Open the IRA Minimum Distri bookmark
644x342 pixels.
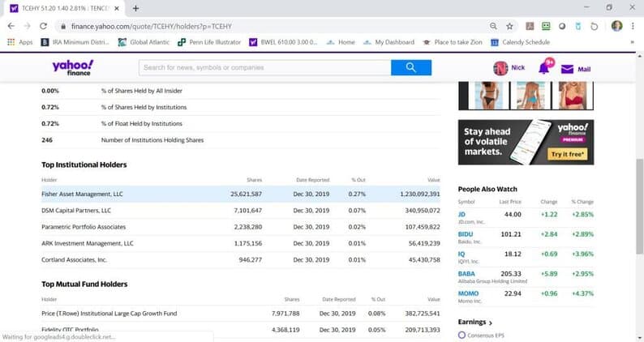(75, 42)
